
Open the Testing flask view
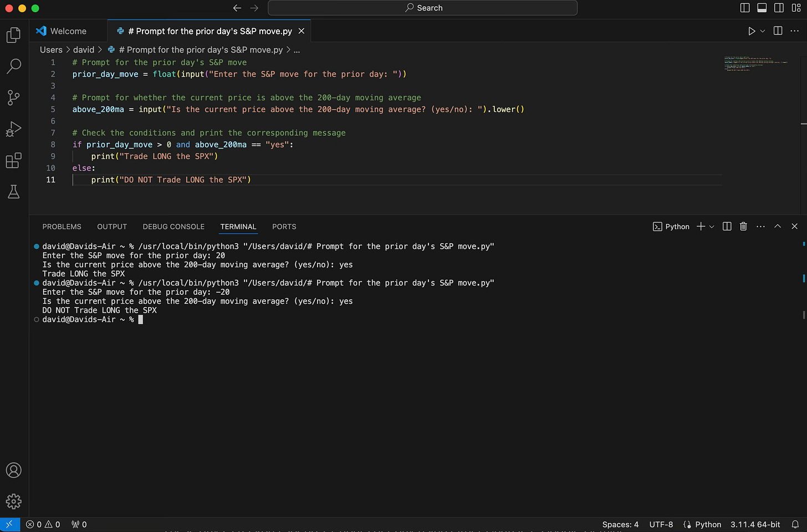pyautogui.click(x=13, y=192)
